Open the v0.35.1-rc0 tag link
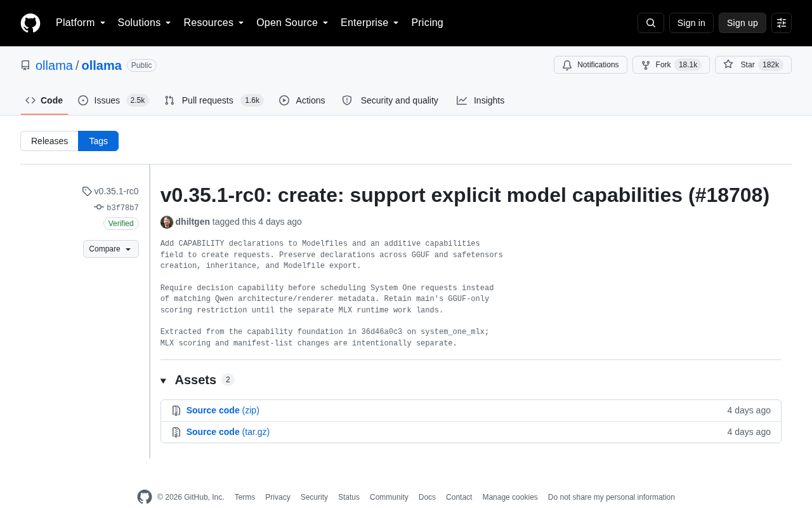This screenshot has width=812, height=508. click(116, 191)
